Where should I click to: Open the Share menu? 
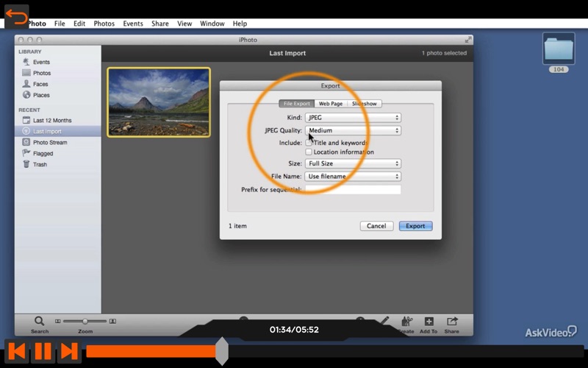pos(160,24)
